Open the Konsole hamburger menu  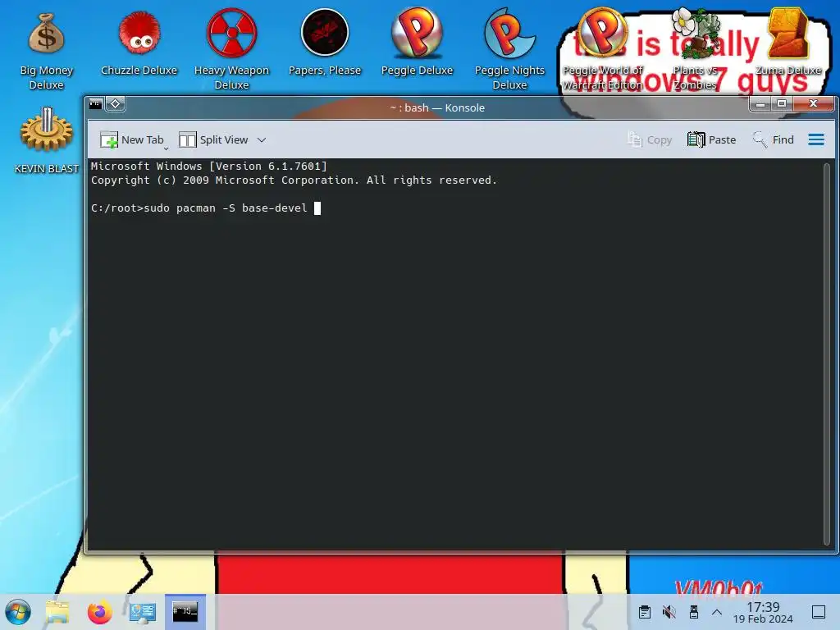816,139
